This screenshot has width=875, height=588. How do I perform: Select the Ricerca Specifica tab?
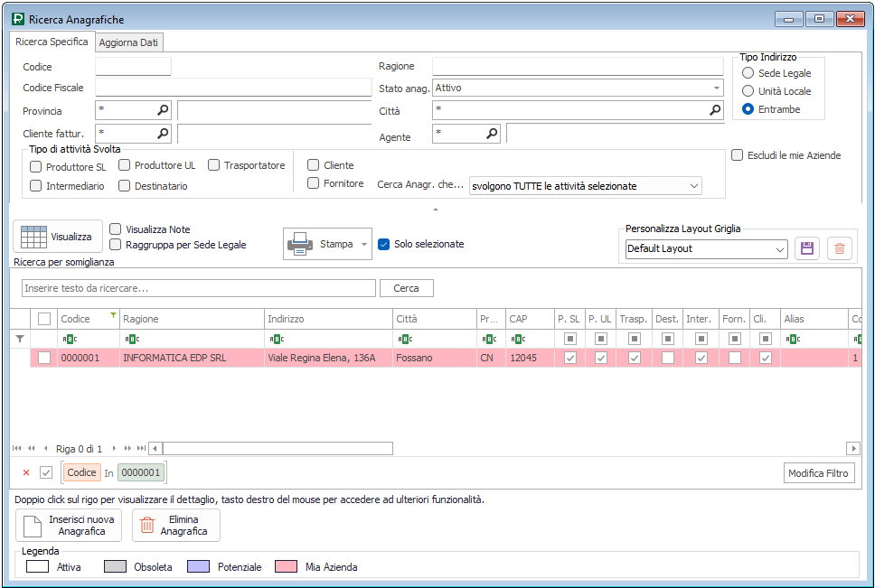52,42
